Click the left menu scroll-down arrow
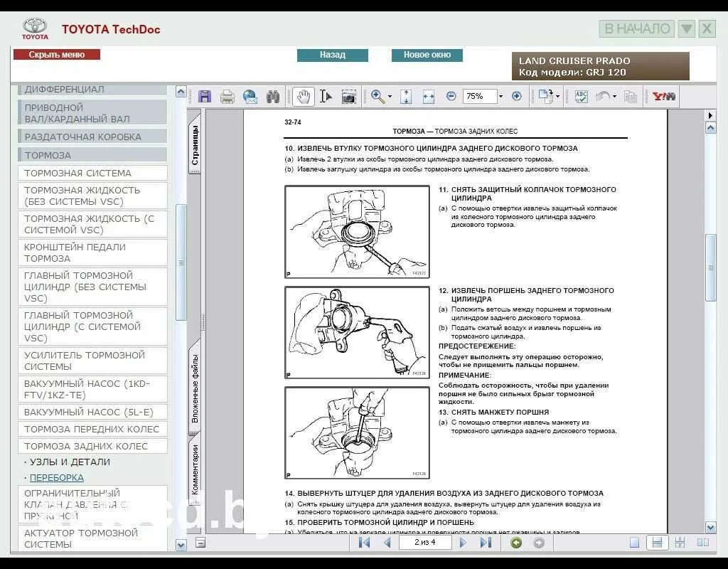This screenshot has width=728, height=569. coord(181,545)
